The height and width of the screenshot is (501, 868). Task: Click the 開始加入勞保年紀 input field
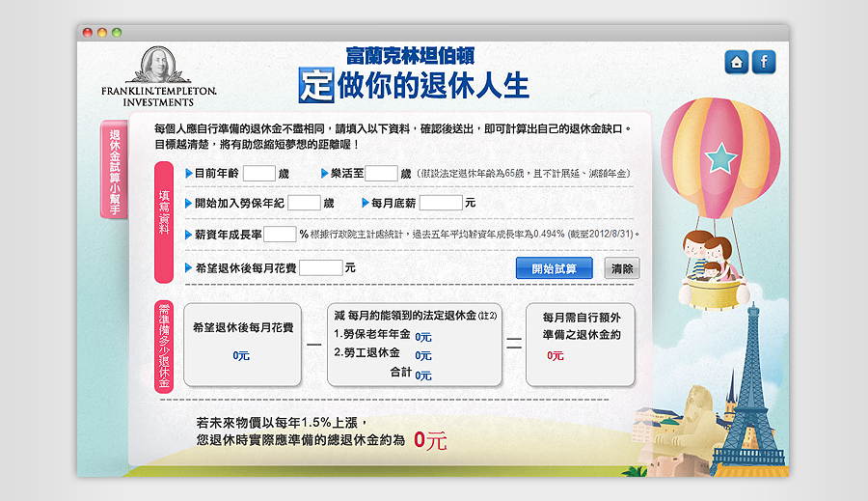[304, 203]
